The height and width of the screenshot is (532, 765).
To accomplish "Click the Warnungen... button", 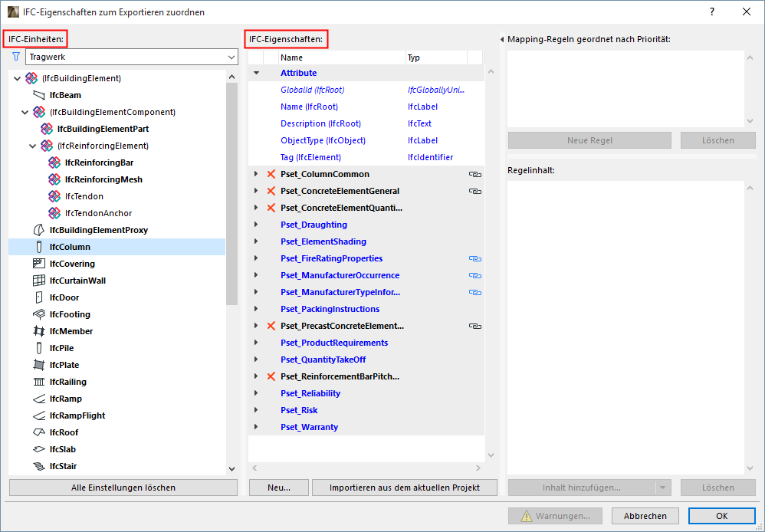I will pyautogui.click(x=555, y=516).
